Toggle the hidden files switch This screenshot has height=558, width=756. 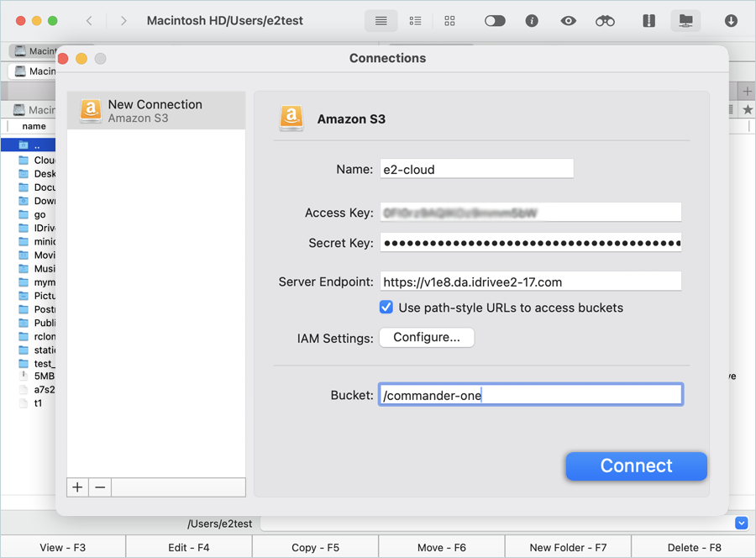pyautogui.click(x=495, y=21)
